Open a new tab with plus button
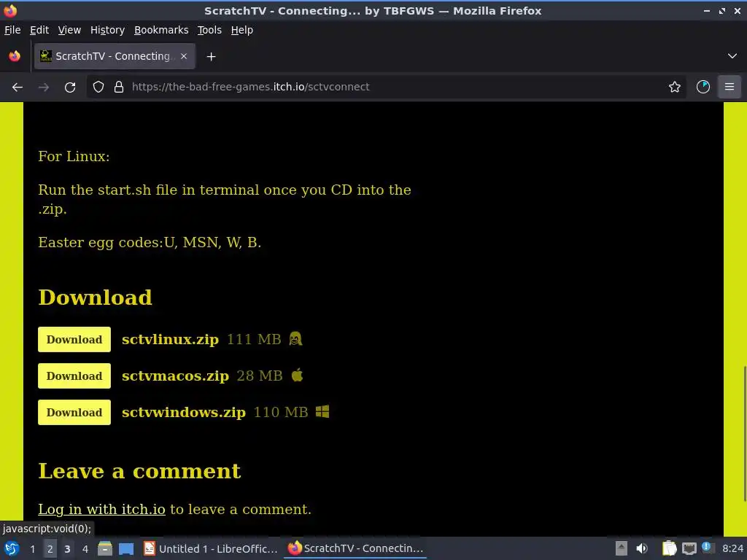The image size is (747, 560). click(x=211, y=57)
